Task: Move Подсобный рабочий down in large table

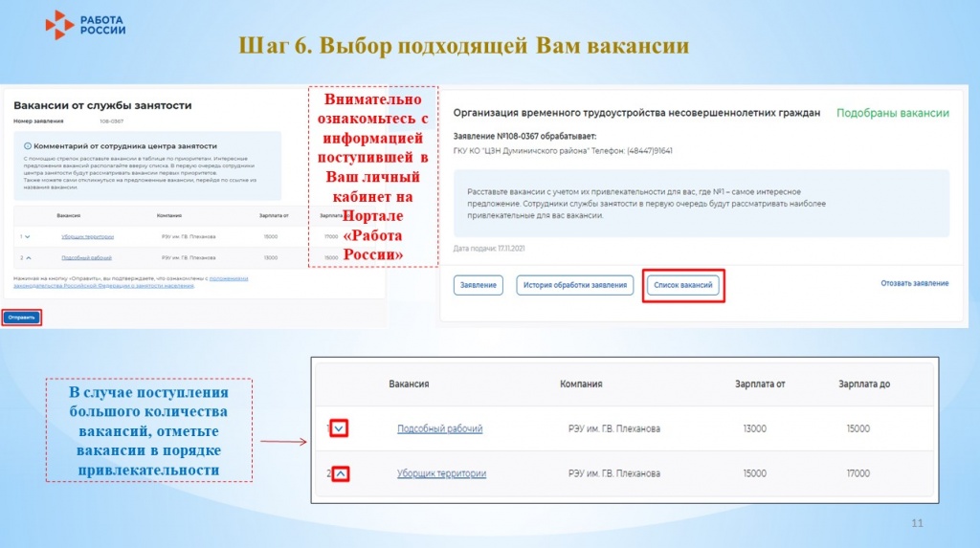Action: 339,428
